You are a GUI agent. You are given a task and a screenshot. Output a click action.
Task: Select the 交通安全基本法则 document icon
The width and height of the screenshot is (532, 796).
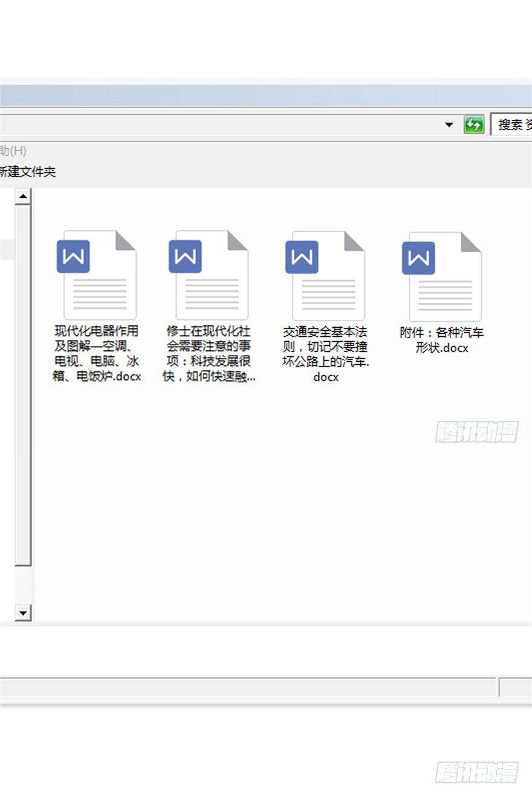tap(325, 276)
